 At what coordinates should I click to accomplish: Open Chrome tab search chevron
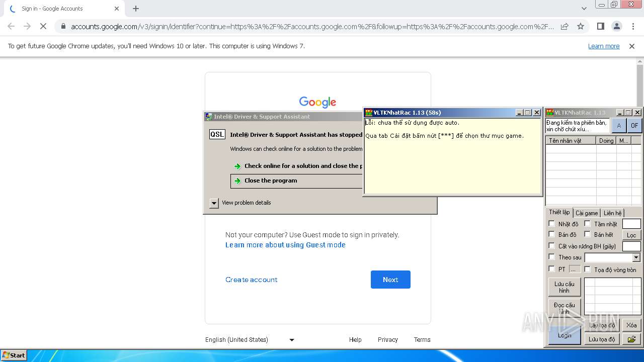[584, 9]
